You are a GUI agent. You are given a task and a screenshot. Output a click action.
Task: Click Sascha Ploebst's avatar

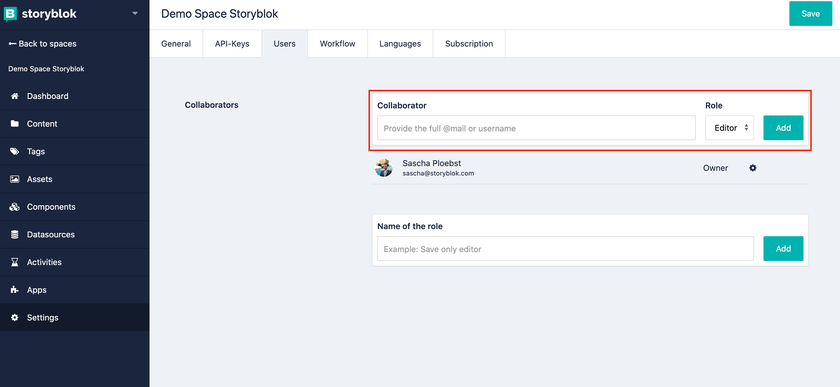click(384, 168)
